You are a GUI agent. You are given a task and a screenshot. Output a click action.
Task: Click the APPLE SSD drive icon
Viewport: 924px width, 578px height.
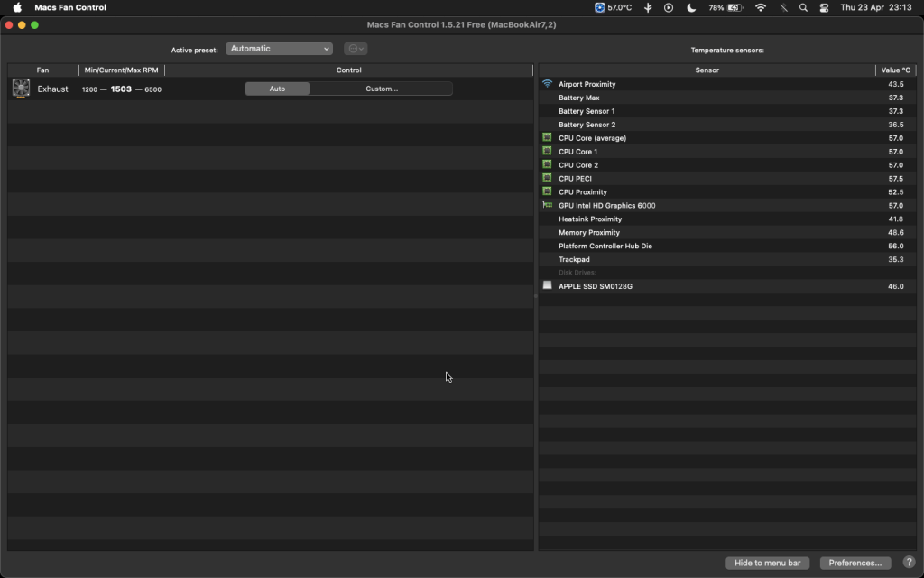(x=547, y=285)
